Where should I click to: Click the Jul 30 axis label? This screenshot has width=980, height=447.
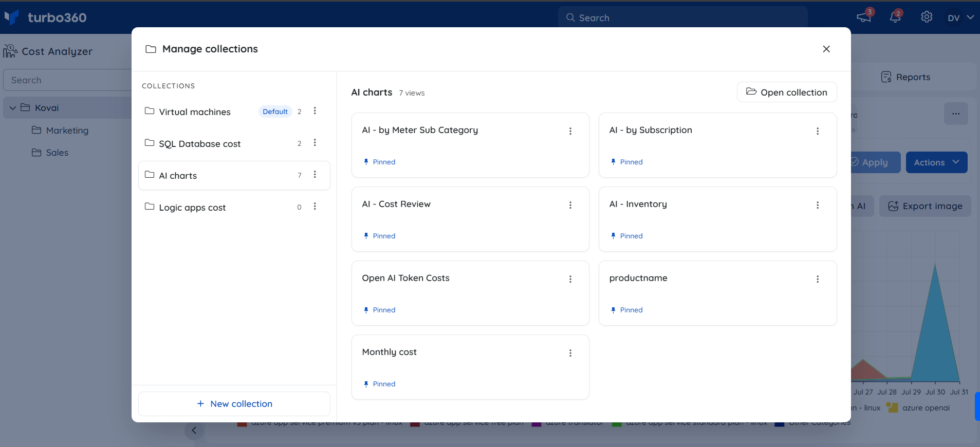(935, 392)
